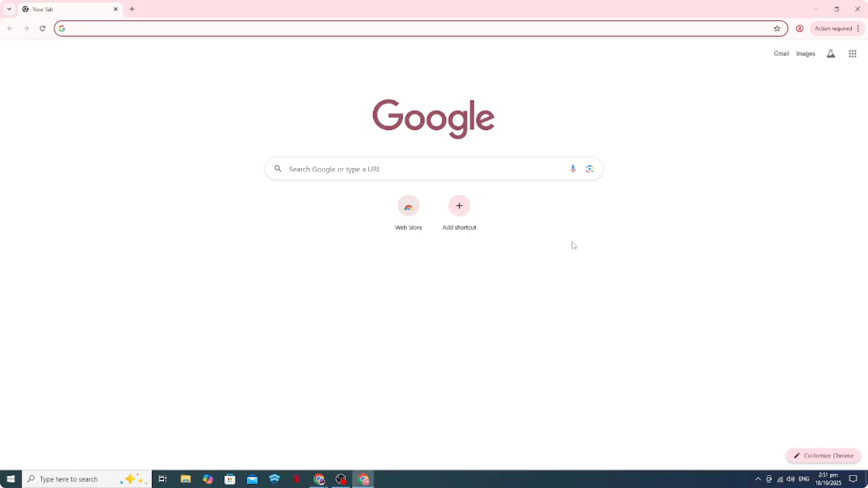
Task: Bookmark this page with the star icon
Action: (777, 28)
